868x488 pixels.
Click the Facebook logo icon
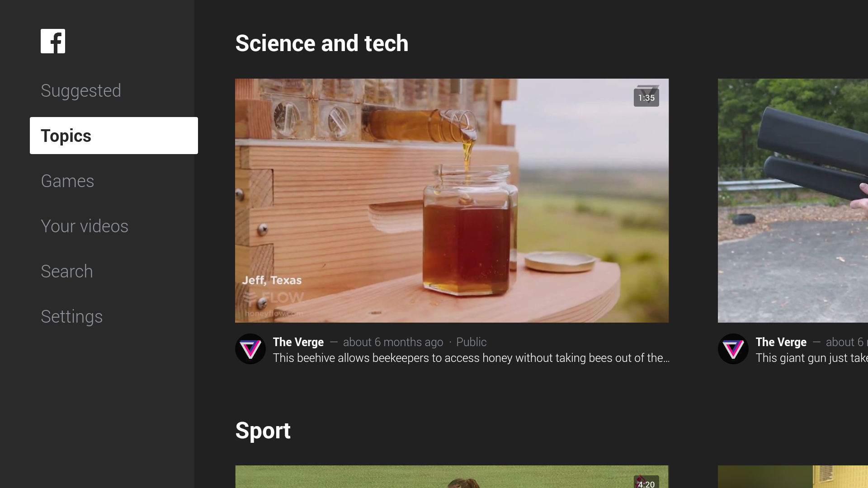pyautogui.click(x=53, y=41)
